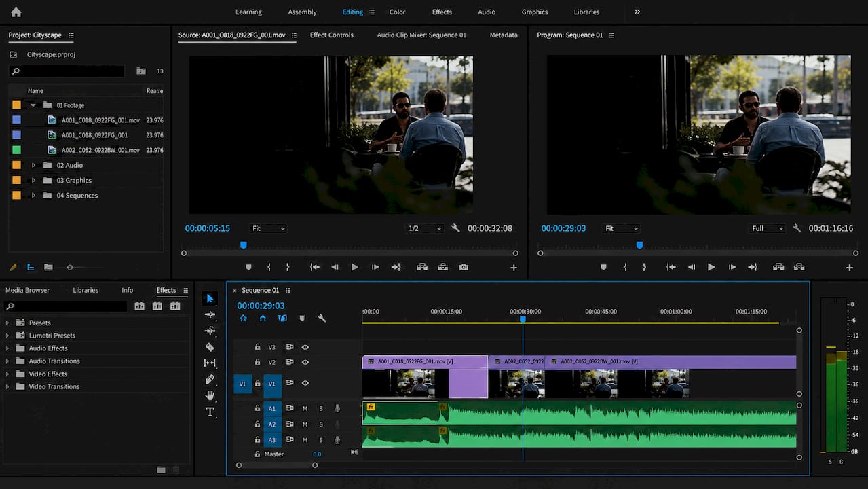Screen dimensions: 868x489
Task: Open Sequence 01 panel menu
Action: coord(288,290)
